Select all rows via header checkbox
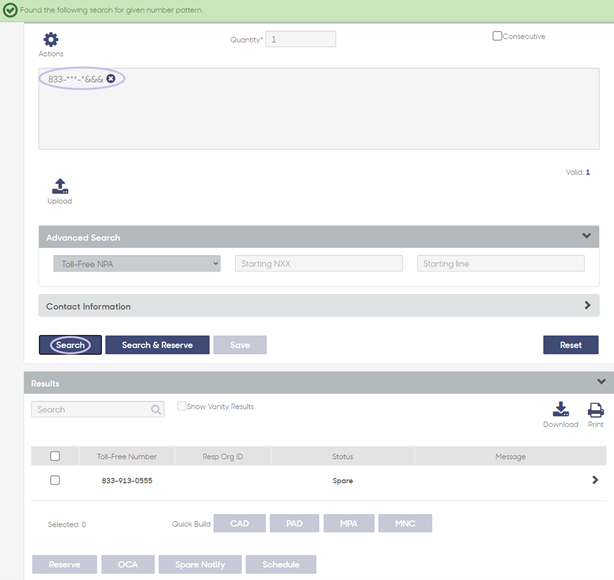614x580 pixels. [x=55, y=456]
